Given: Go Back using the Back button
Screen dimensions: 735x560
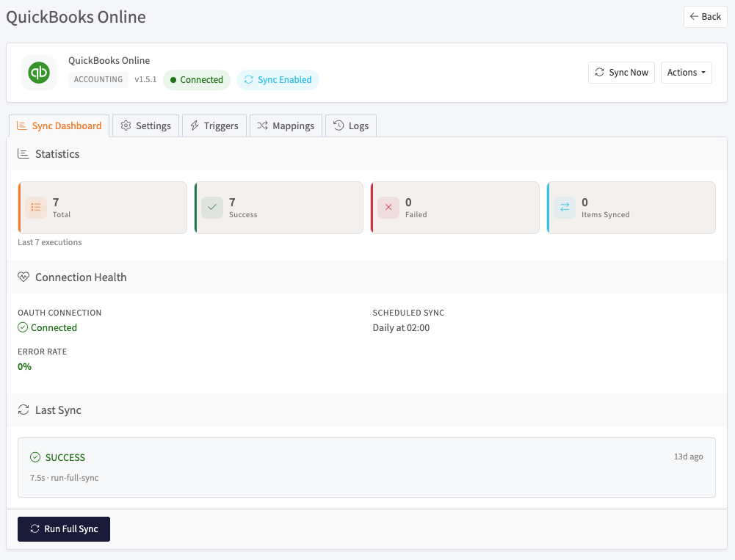Looking at the screenshot, I should (705, 17).
